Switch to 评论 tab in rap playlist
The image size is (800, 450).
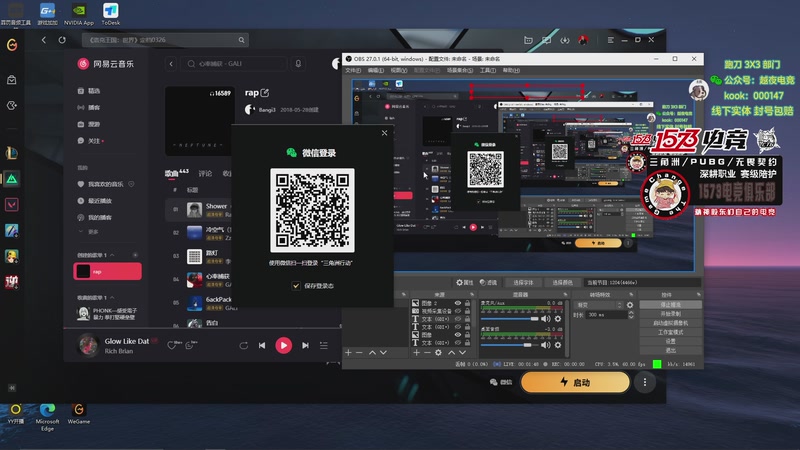point(205,173)
